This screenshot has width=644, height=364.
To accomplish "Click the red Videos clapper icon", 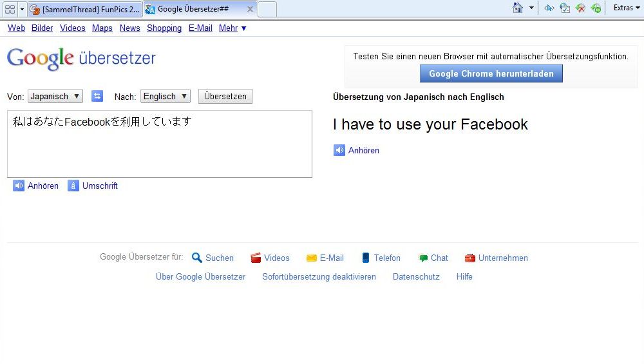I will tap(256, 258).
